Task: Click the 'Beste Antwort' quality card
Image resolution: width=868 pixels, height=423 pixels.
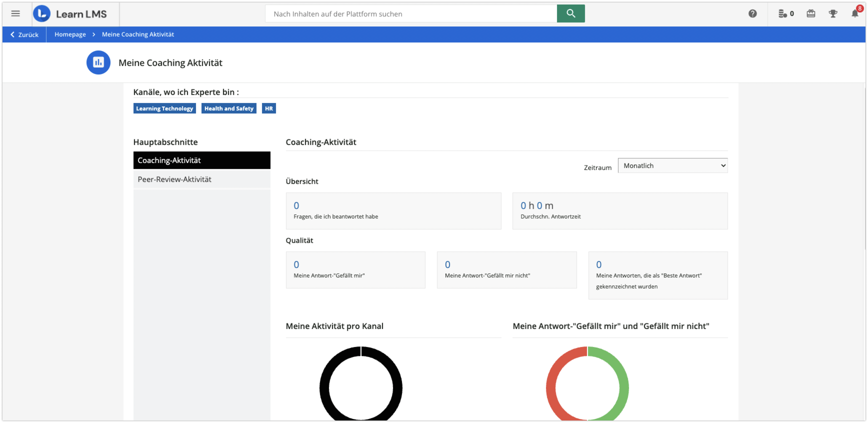Action: pos(658,275)
